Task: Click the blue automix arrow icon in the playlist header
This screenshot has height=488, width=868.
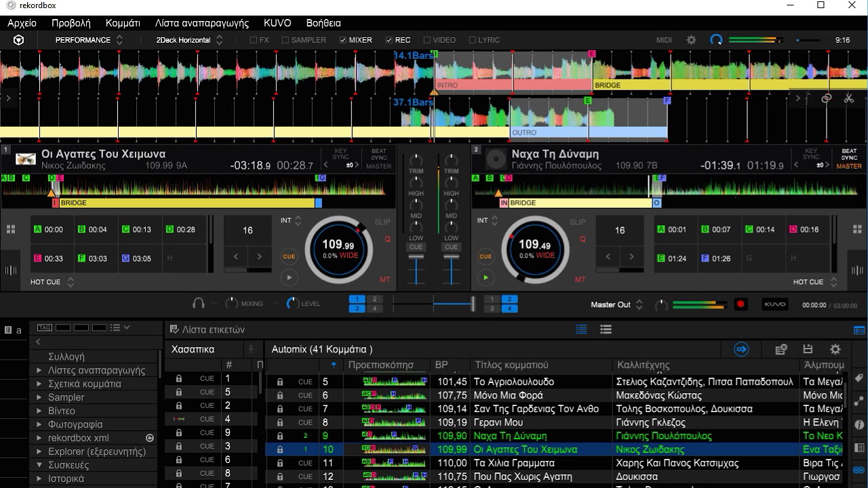Action: point(741,349)
